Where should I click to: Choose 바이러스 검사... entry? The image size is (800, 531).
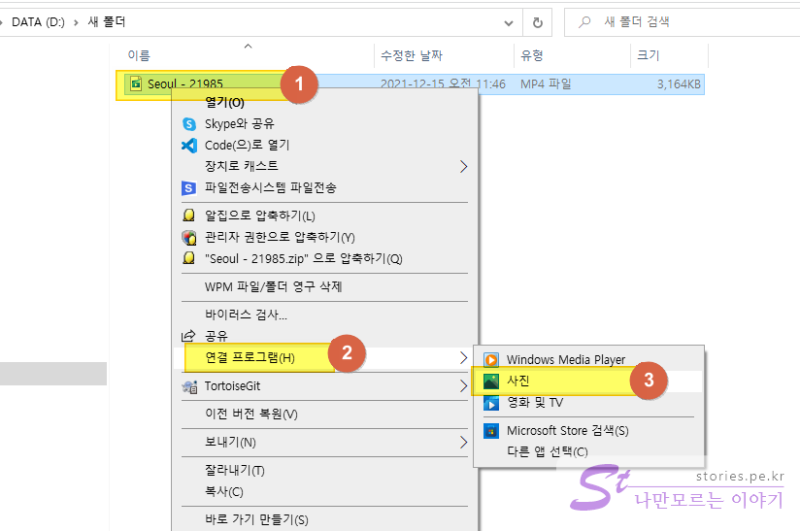click(x=324, y=315)
